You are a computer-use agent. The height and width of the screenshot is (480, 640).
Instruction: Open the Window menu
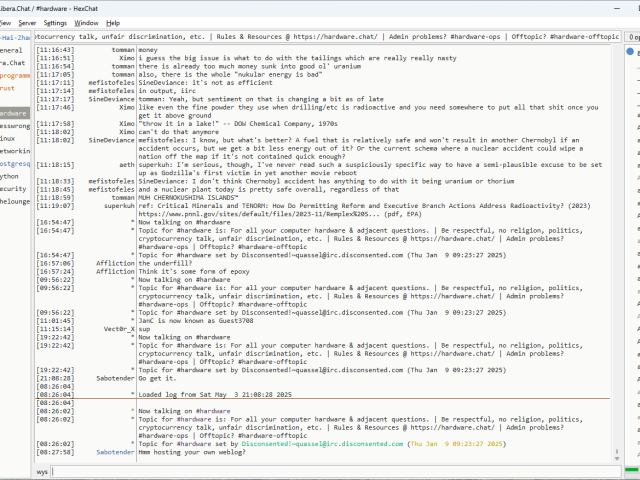click(x=87, y=22)
